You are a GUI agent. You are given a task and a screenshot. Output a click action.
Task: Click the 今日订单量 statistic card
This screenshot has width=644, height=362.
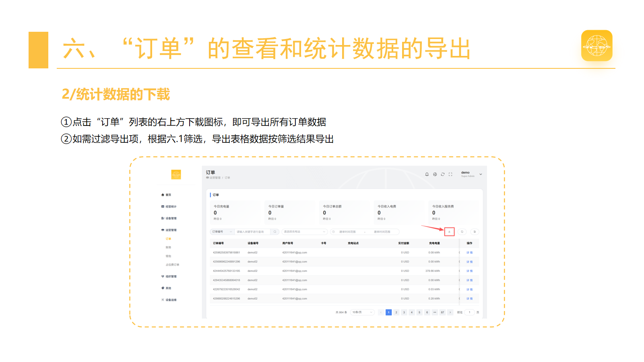(x=291, y=212)
